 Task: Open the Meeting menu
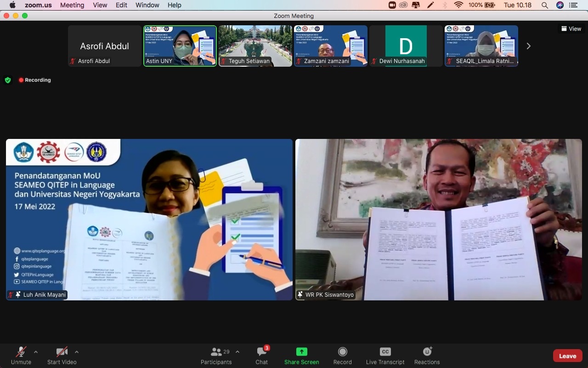72,5
